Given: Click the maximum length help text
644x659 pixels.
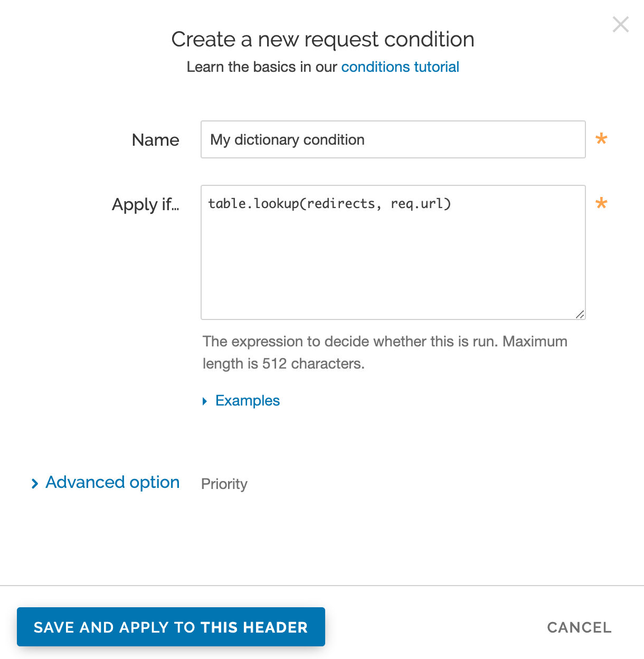Looking at the screenshot, I should coord(385,352).
